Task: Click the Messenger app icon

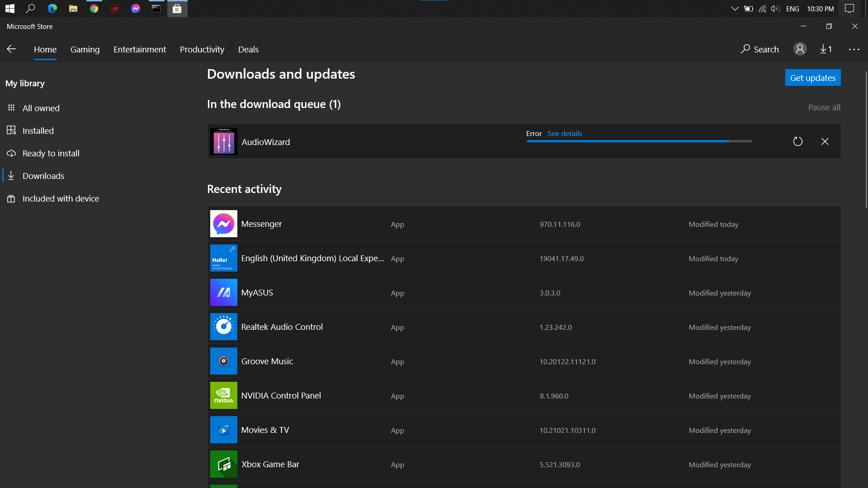Action: pos(224,224)
